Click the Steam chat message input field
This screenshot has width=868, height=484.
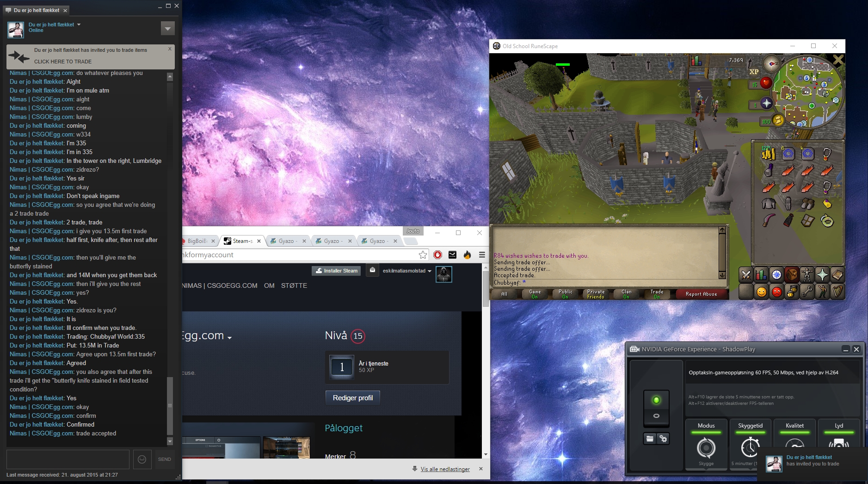click(x=68, y=459)
